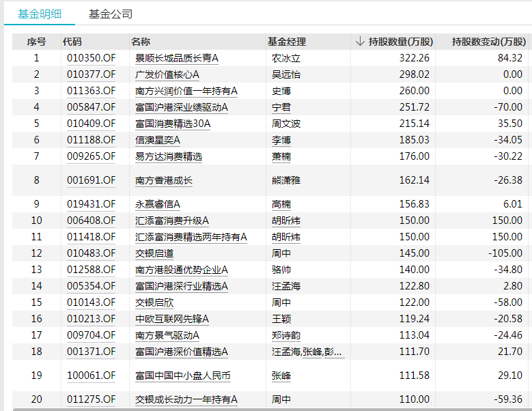Screen dimensions: 532x411
Task: Open fund 交银启道
Action: [154, 253]
